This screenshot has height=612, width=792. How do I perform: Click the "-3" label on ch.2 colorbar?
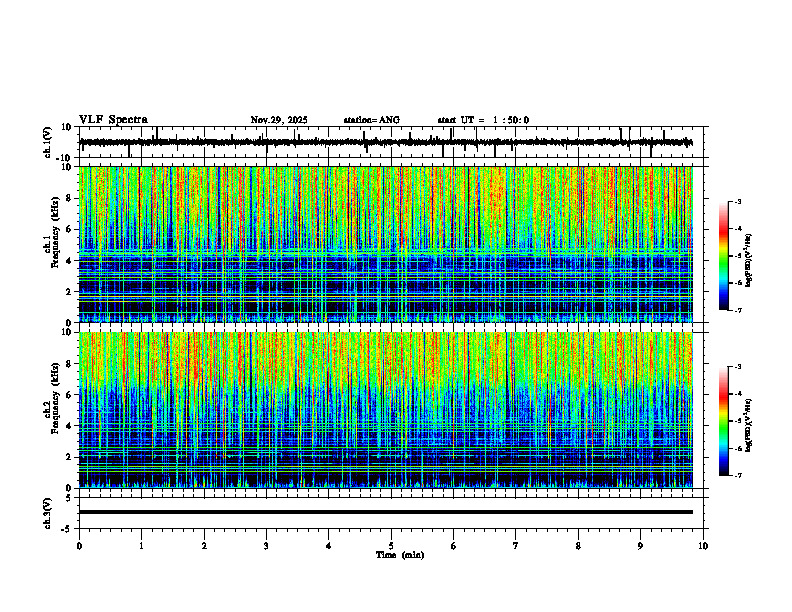pyautogui.click(x=738, y=367)
